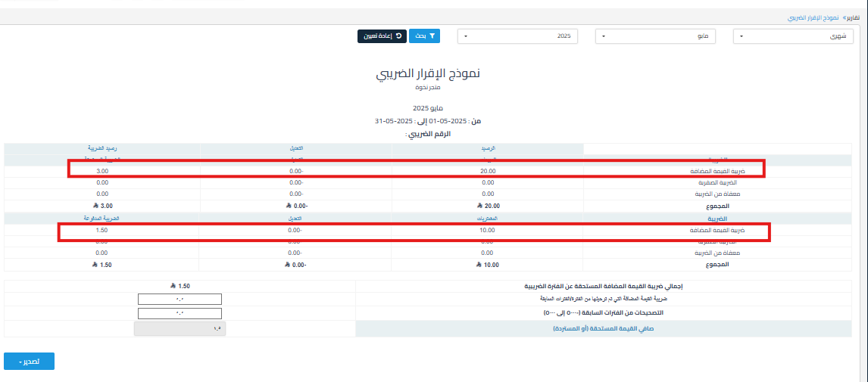Click the carried-forward VAT from previous periods input

pyautogui.click(x=180, y=299)
